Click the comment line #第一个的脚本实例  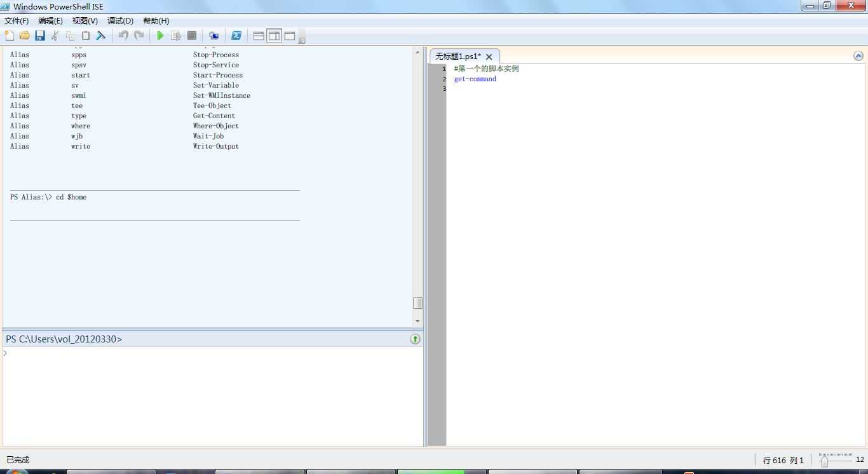pos(487,69)
